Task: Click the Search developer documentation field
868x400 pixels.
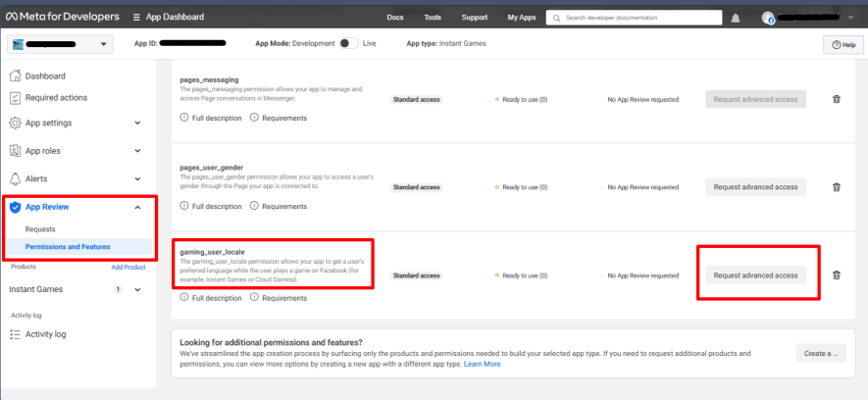Action: [634, 18]
